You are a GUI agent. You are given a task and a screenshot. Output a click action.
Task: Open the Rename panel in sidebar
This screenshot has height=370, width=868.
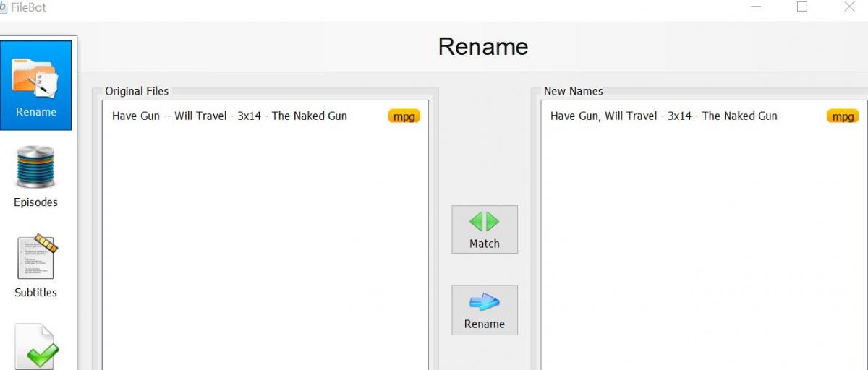pos(35,85)
